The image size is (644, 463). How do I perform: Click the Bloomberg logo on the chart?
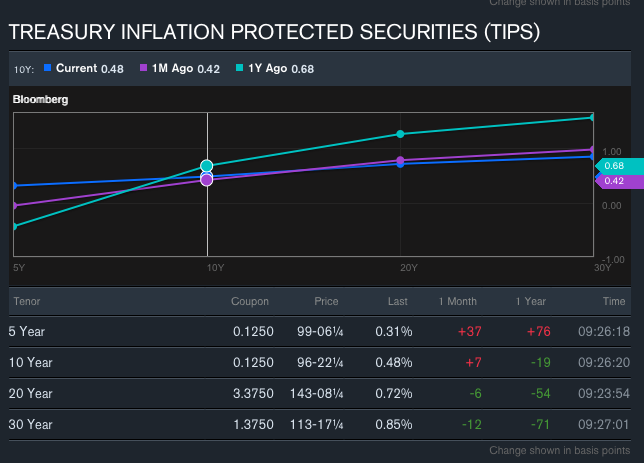click(40, 99)
